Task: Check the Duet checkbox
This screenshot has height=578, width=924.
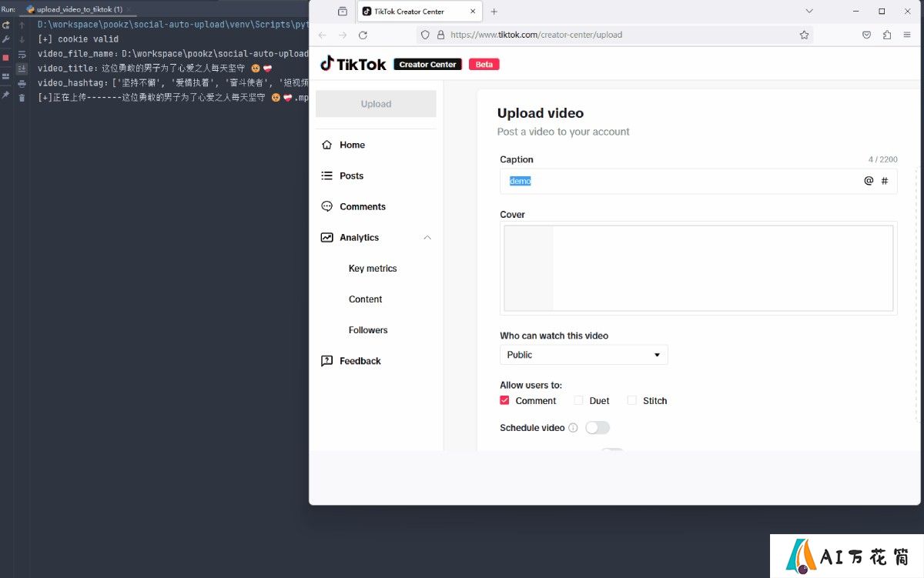Action: point(578,400)
